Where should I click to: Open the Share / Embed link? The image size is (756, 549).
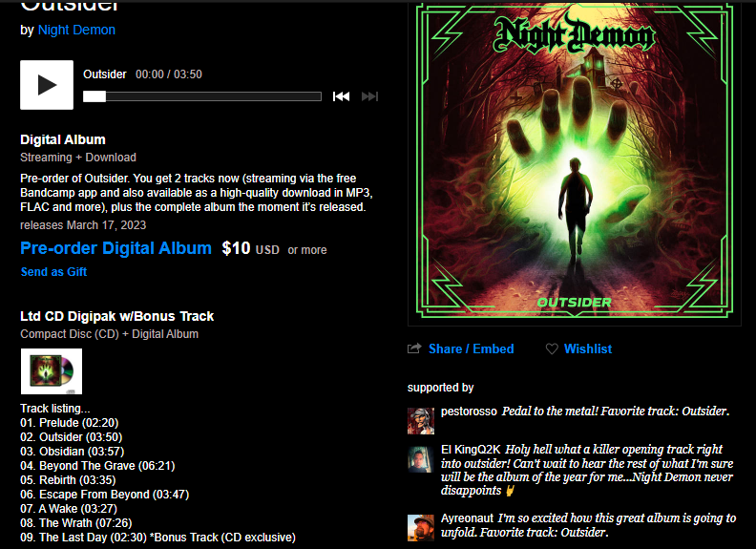(x=471, y=348)
